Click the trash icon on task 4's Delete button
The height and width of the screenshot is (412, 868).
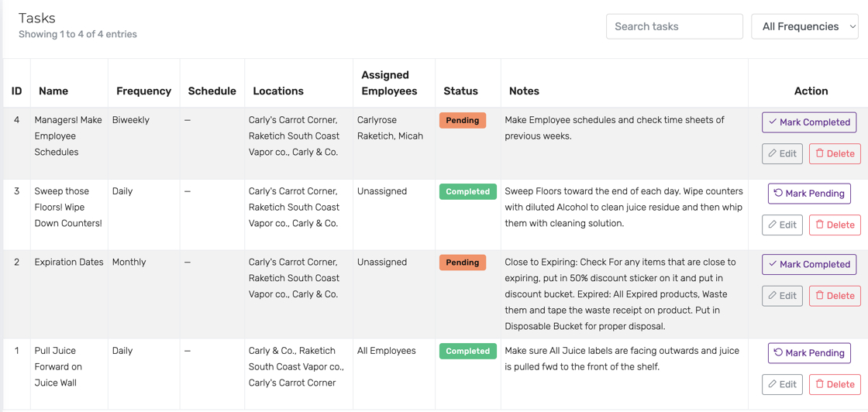(820, 154)
